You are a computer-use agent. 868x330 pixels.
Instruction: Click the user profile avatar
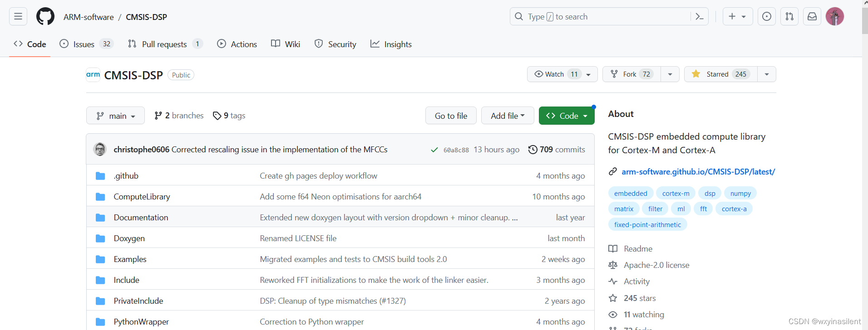tap(834, 17)
